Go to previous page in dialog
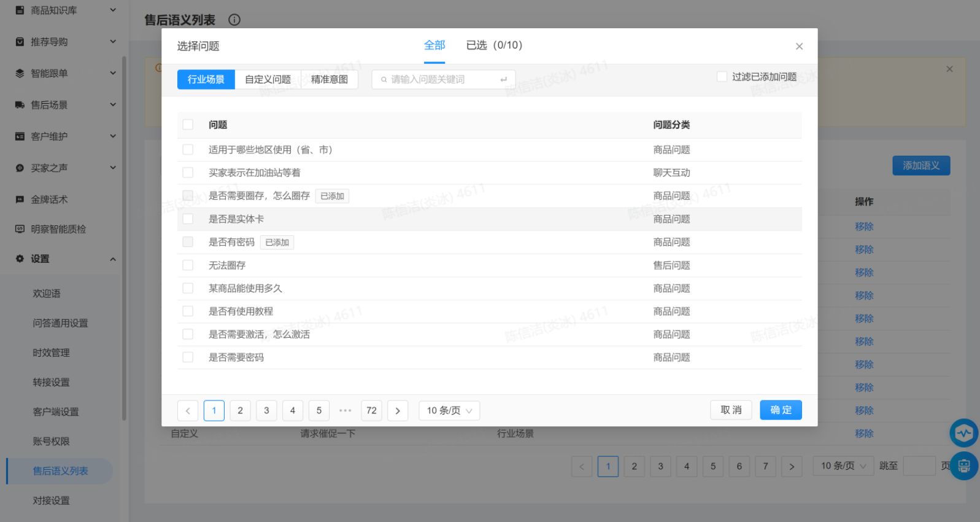980x522 pixels. [188, 411]
